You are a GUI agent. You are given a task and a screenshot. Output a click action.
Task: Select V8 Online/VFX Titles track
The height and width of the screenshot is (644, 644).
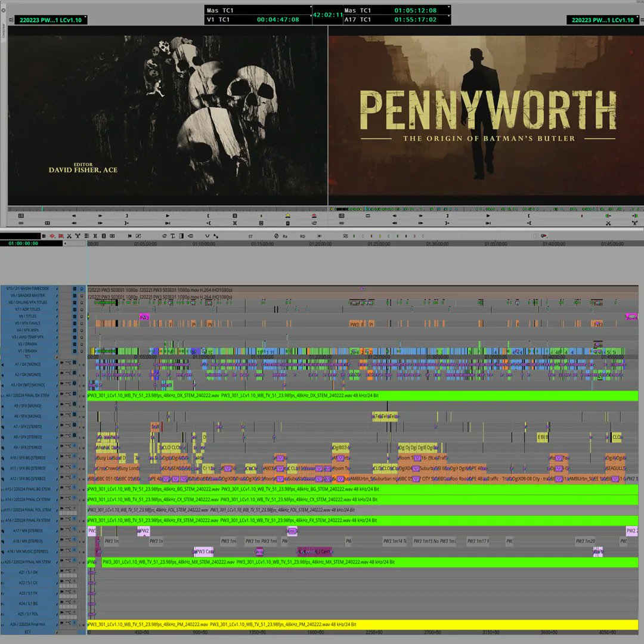coord(29,303)
